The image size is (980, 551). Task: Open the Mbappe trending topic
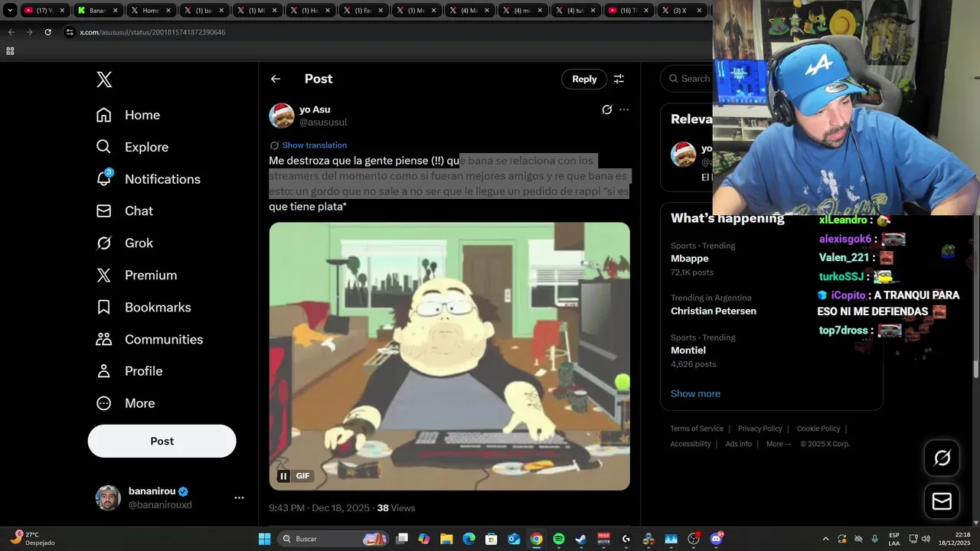tap(689, 259)
